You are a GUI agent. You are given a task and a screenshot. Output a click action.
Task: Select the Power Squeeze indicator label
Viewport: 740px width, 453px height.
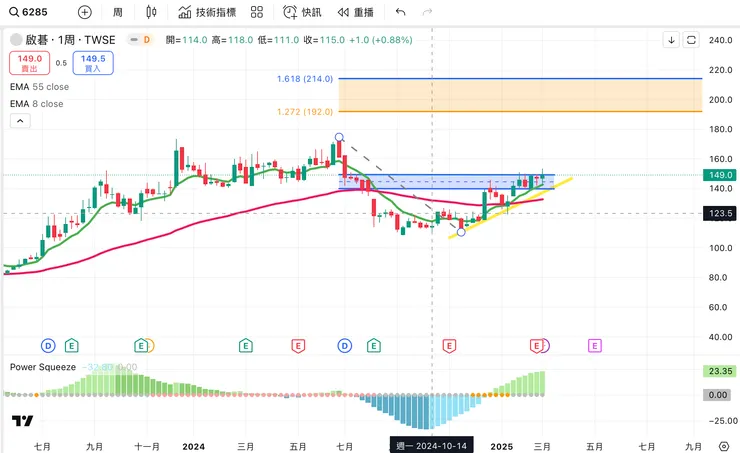tap(43, 367)
